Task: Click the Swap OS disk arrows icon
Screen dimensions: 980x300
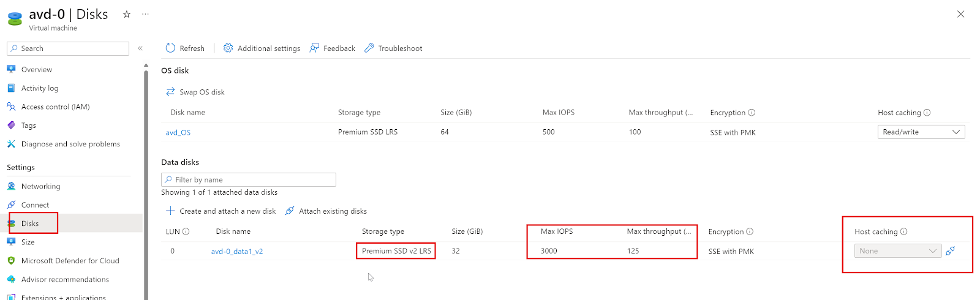Action: (170, 92)
